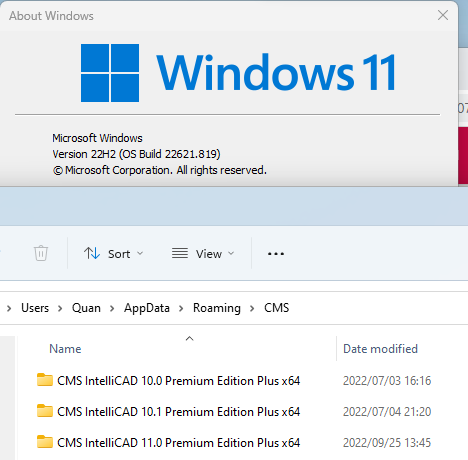Expand chevron between Roaming and CMS
This screenshot has height=460, width=468.
point(252,308)
